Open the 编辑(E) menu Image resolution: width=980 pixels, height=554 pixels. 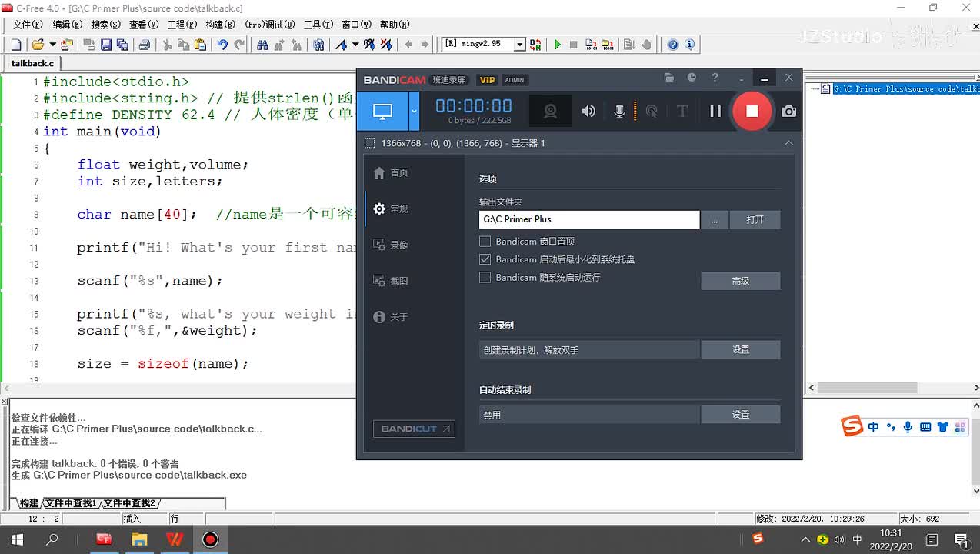[x=67, y=25]
